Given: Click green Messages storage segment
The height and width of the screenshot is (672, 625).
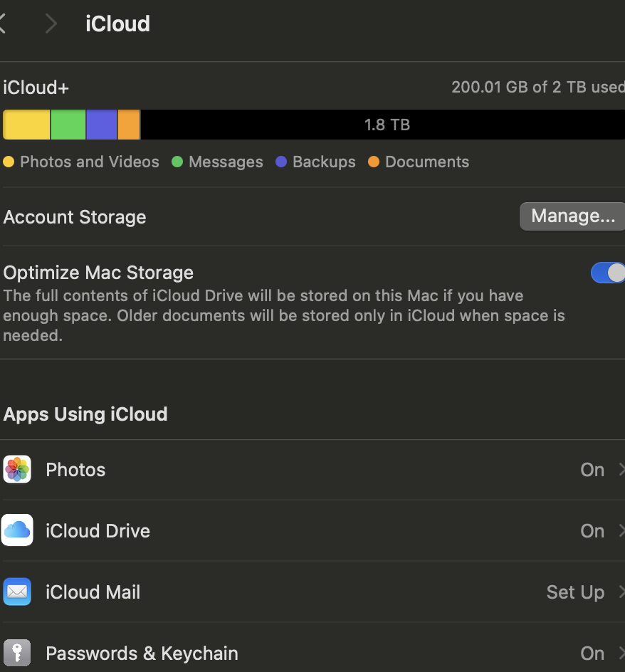Looking at the screenshot, I should point(68,125).
